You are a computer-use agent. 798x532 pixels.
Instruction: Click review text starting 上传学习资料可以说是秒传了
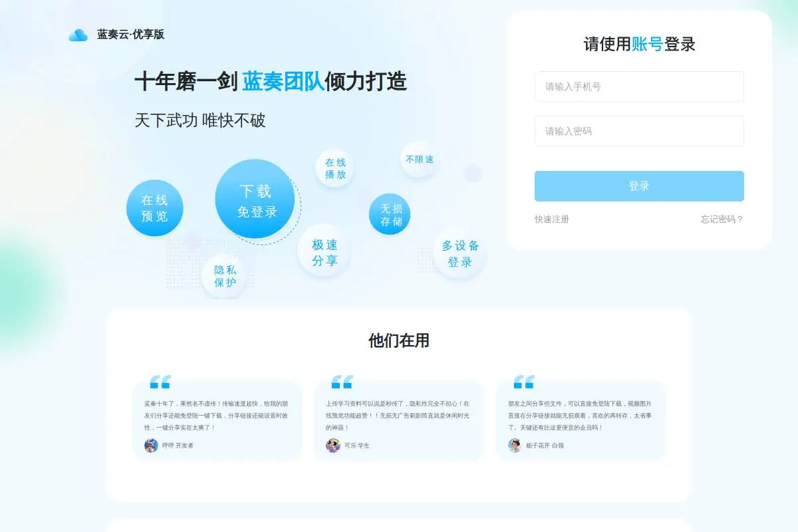pos(398,416)
